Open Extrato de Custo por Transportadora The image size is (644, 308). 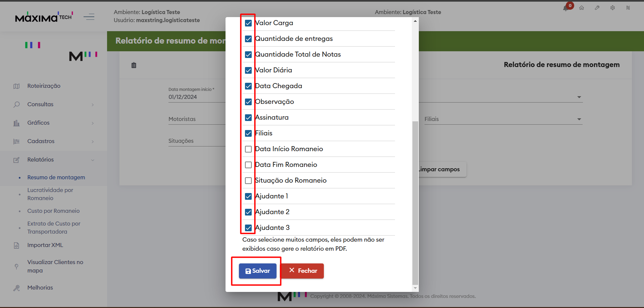[54, 228]
